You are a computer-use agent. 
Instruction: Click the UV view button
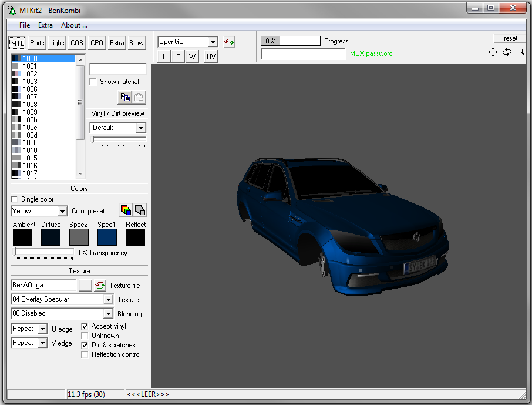tap(211, 56)
